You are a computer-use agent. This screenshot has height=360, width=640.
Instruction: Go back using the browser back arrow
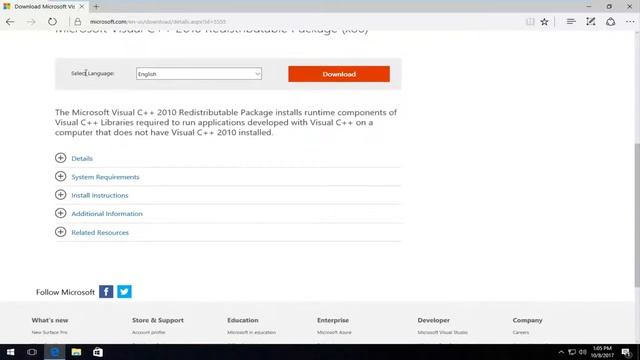click(x=10, y=22)
